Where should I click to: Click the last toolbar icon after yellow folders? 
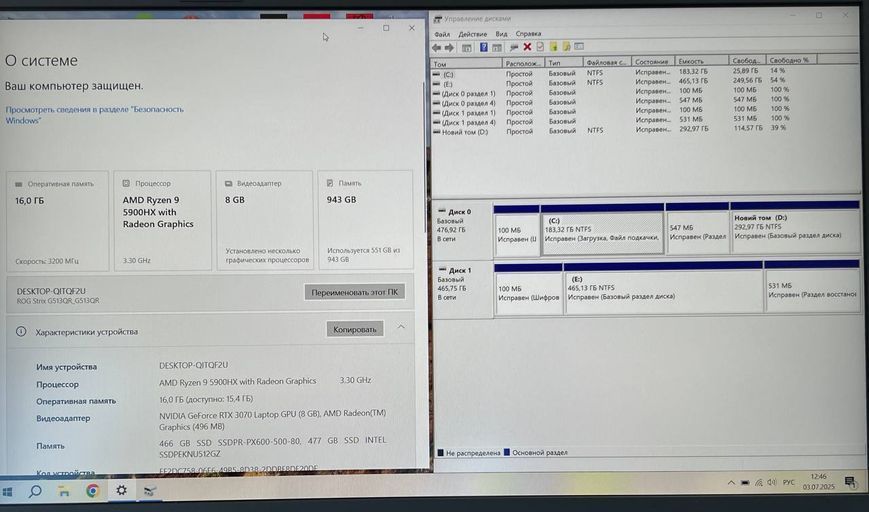tap(579, 47)
